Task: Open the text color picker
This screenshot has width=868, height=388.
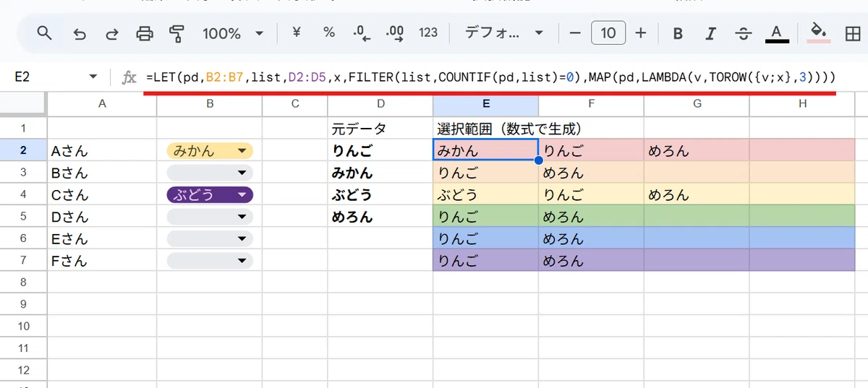Action: tap(777, 33)
